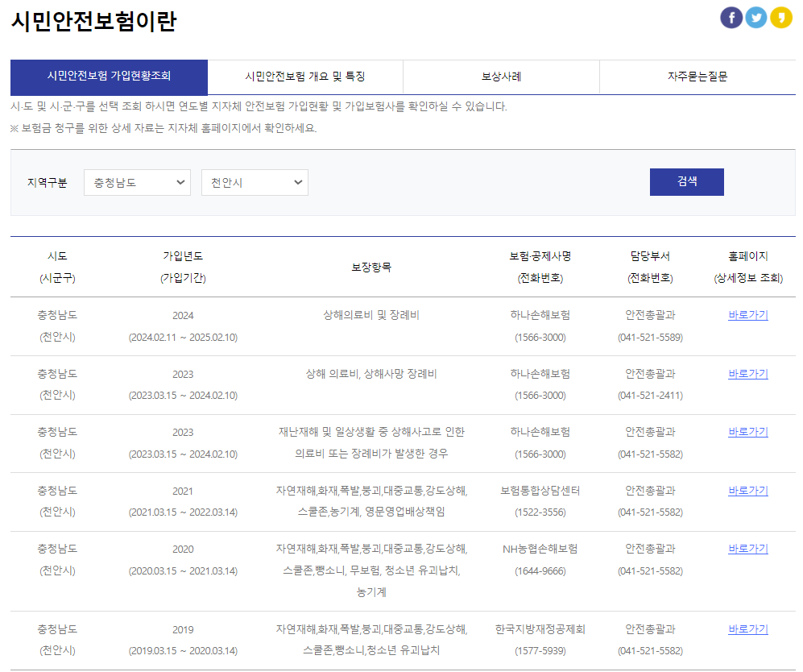Open the 지역구분 province dropdown showing 충청남도

point(137,182)
